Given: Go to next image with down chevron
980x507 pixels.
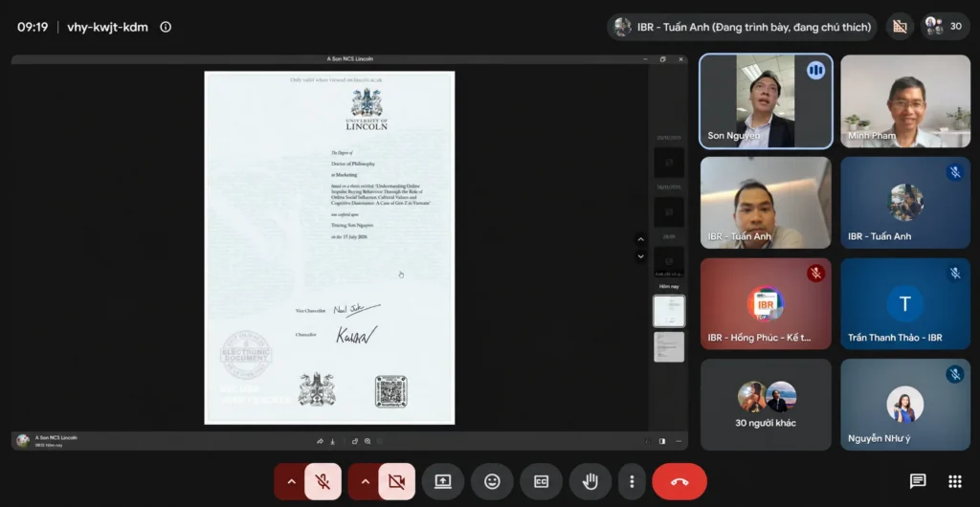Looking at the screenshot, I should point(640,256).
